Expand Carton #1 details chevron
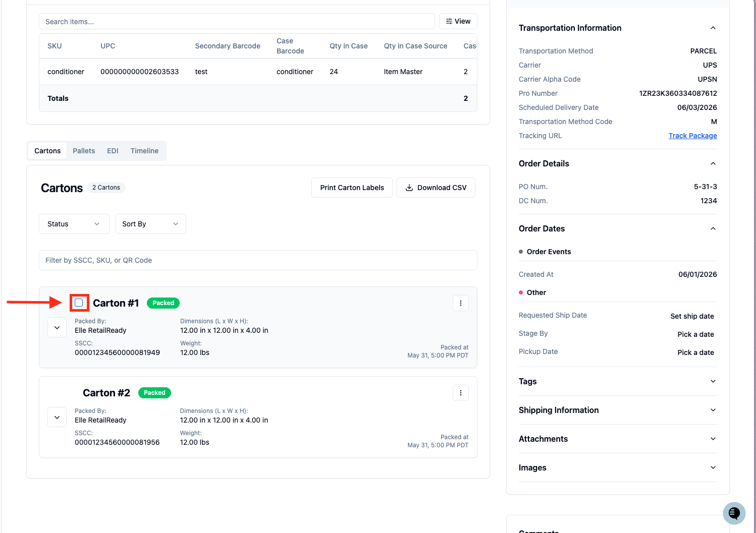 coord(57,327)
